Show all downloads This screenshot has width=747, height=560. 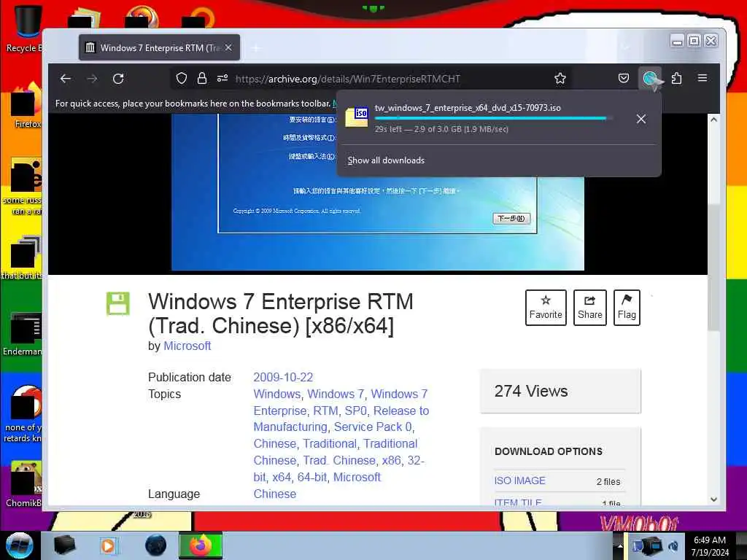386,160
